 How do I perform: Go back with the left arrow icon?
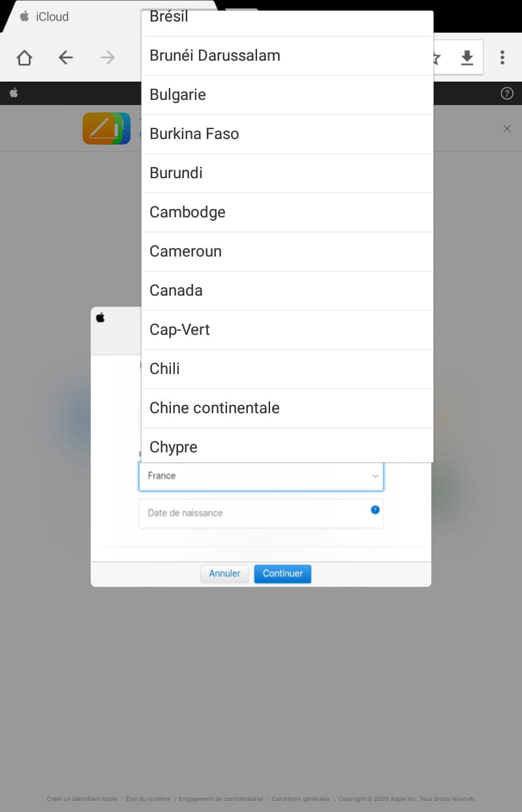[x=66, y=57]
